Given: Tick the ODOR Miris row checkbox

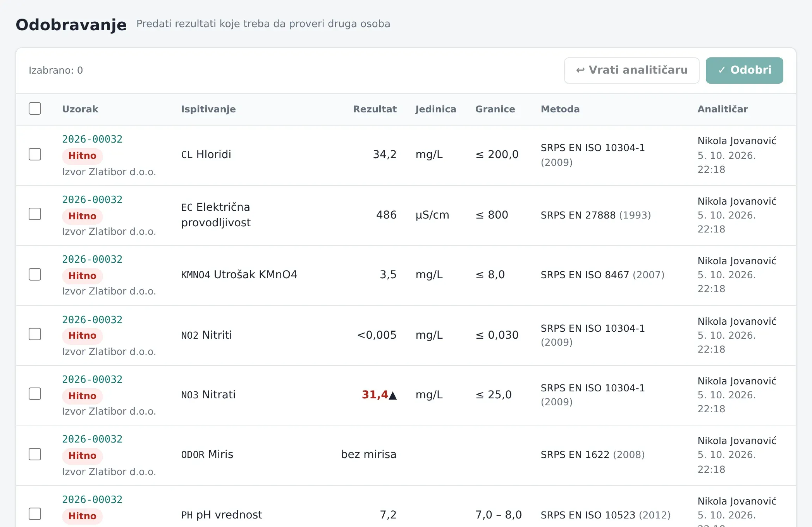Looking at the screenshot, I should pyautogui.click(x=35, y=454).
